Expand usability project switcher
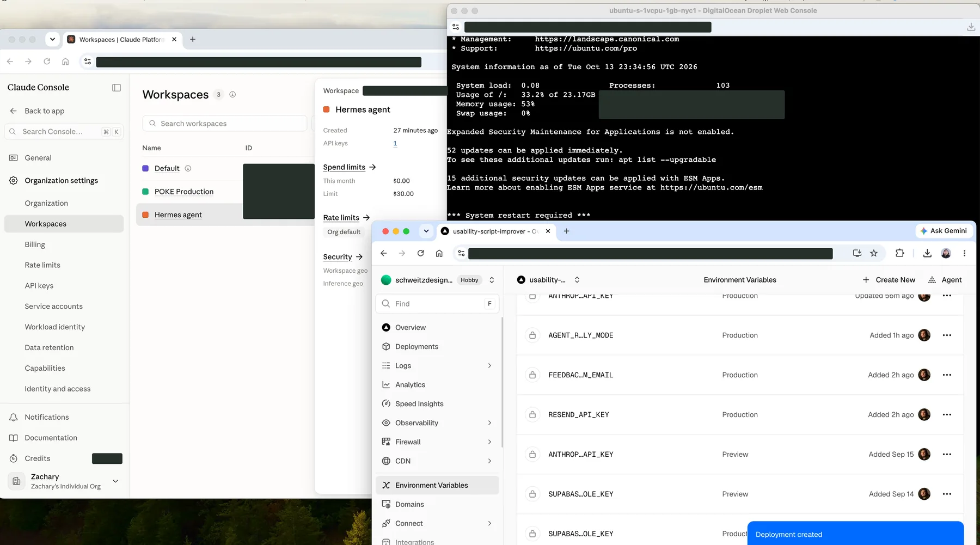The height and width of the screenshot is (545, 980). [x=577, y=280]
